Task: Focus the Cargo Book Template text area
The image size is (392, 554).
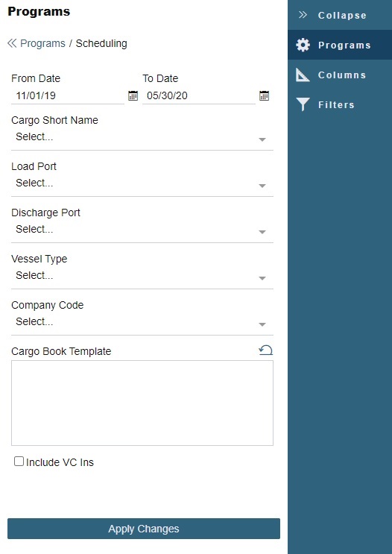Action: click(x=142, y=403)
